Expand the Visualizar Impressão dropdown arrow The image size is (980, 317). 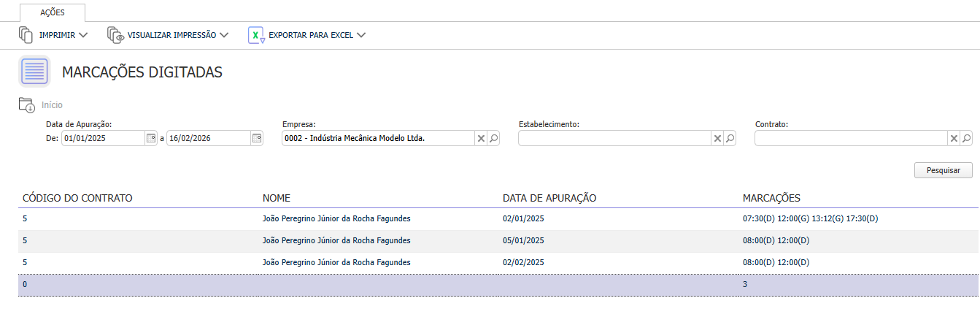[224, 34]
